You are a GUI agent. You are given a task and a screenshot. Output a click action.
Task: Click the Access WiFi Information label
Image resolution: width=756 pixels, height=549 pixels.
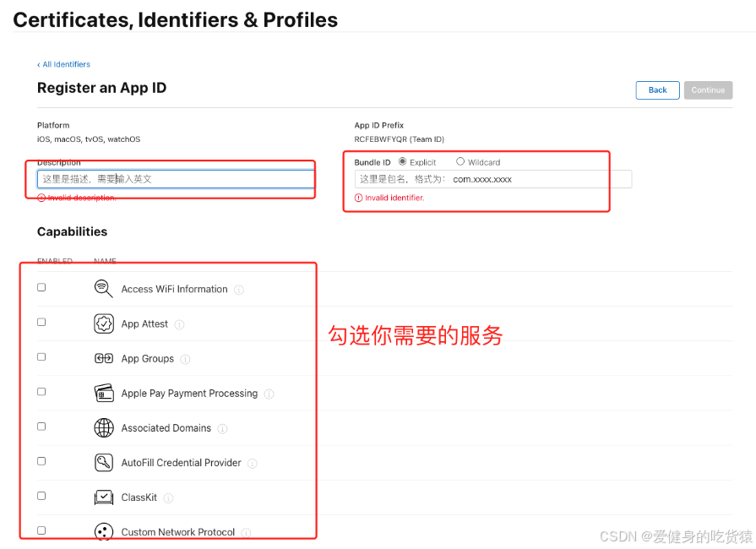[174, 289]
